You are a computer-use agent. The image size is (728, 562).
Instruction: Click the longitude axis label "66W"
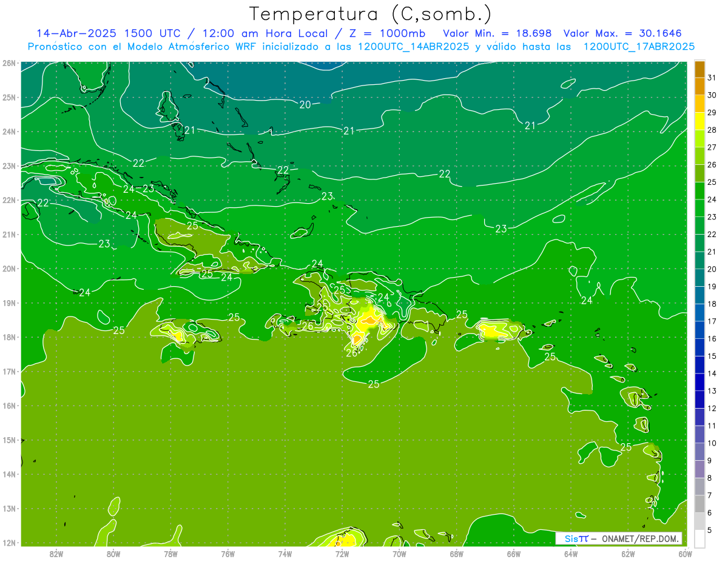[x=514, y=553]
